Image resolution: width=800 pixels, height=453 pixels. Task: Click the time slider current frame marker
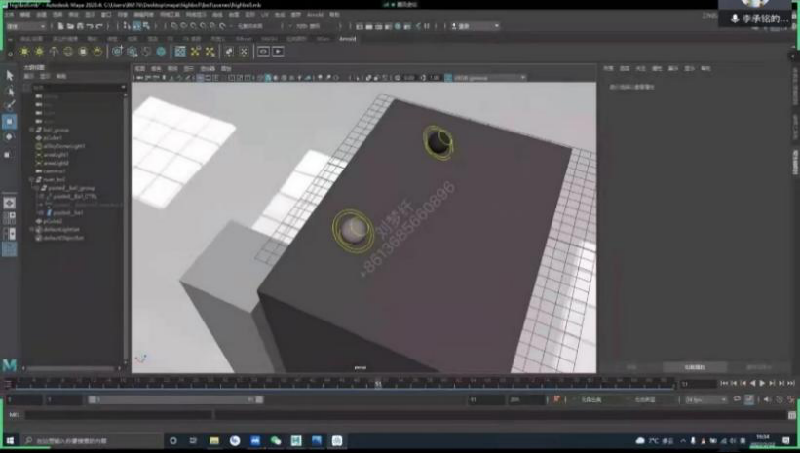point(377,383)
